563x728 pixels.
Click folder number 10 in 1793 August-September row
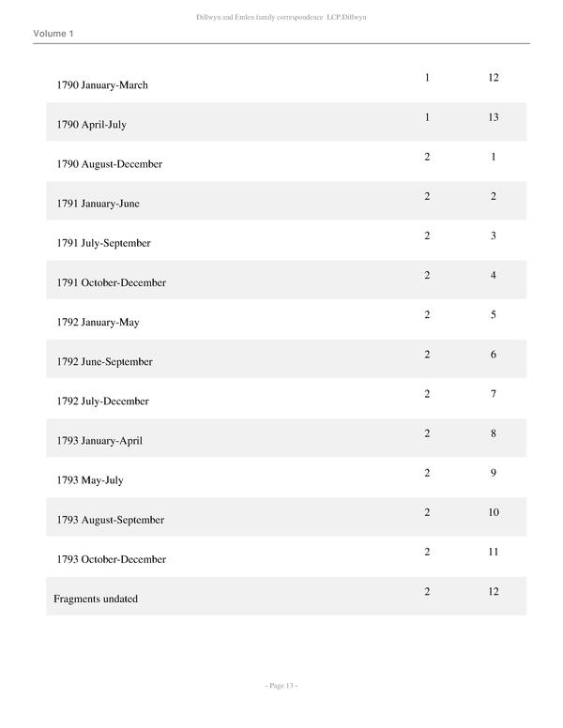[494, 512]
